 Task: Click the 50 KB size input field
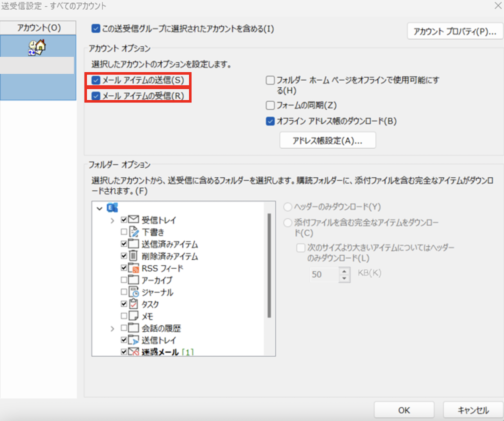click(323, 274)
